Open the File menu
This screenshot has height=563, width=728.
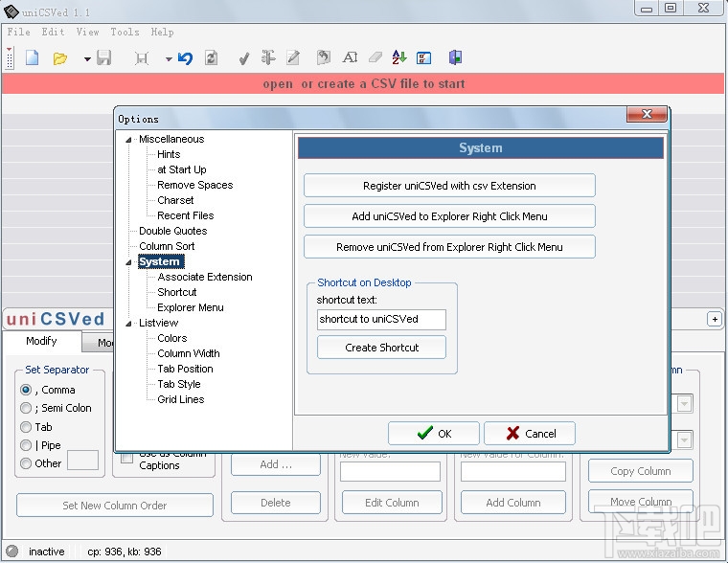point(19,32)
